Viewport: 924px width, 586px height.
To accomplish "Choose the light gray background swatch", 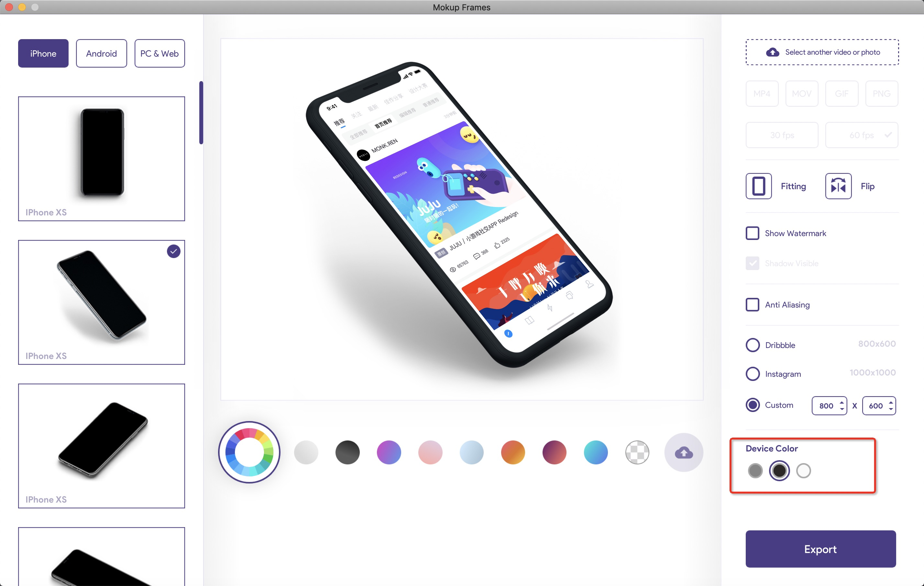I will (x=306, y=452).
